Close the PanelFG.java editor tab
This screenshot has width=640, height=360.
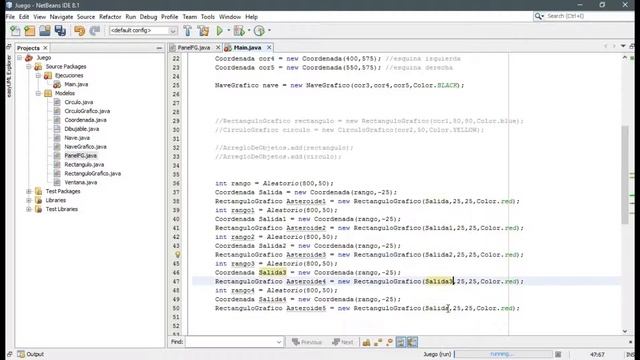(x=218, y=48)
